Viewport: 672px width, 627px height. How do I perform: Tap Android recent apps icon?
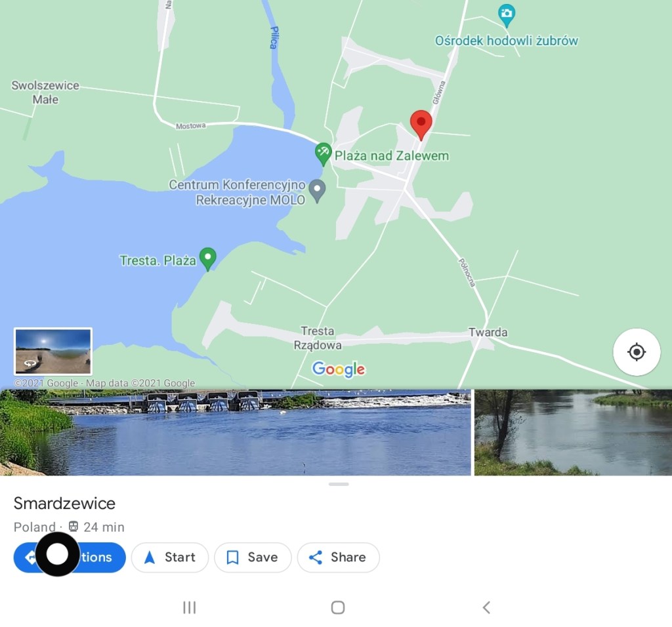pos(190,607)
